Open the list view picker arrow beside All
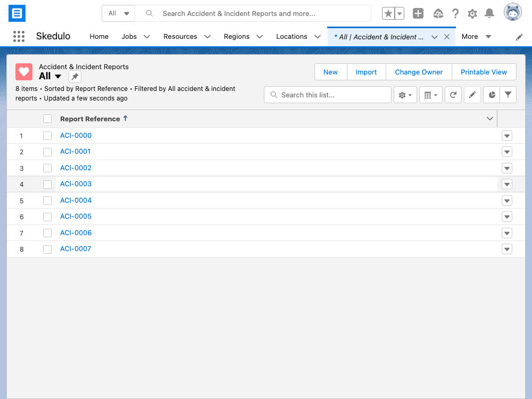The image size is (532, 399). click(58, 76)
